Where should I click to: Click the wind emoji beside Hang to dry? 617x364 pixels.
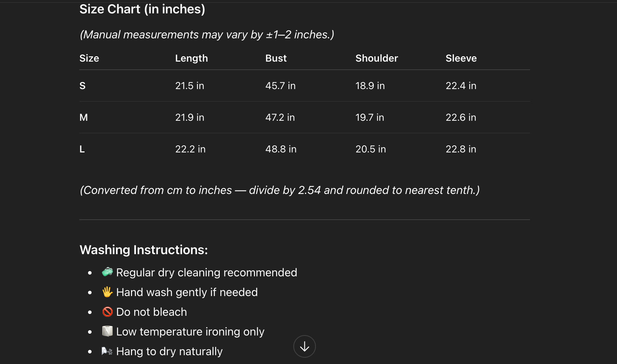(107, 351)
